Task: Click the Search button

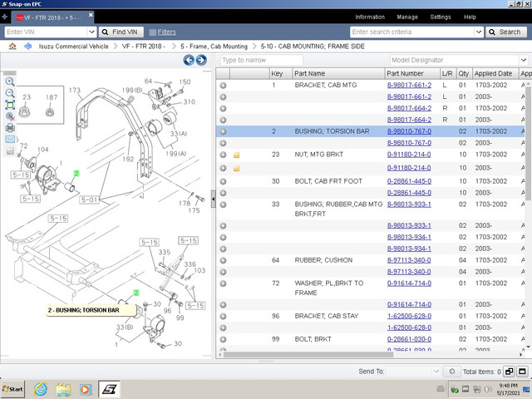Action: pyautogui.click(x=506, y=32)
